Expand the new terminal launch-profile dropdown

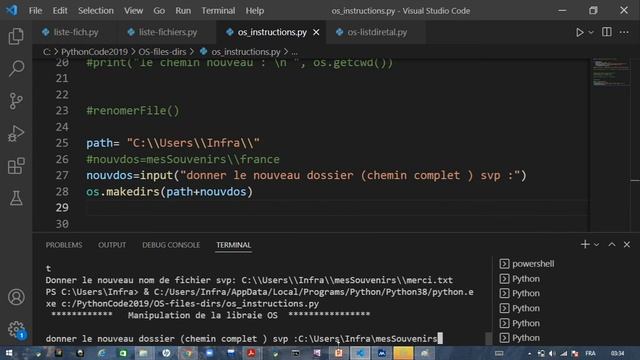596,244
